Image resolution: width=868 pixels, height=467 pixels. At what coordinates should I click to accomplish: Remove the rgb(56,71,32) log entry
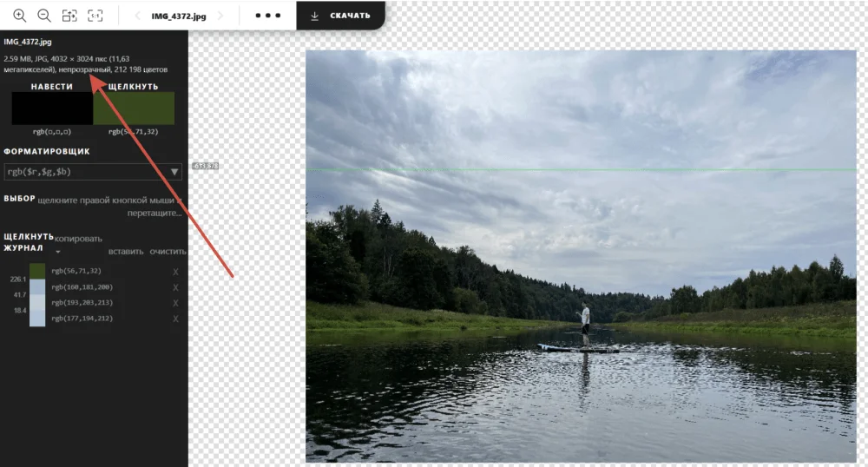click(x=175, y=272)
